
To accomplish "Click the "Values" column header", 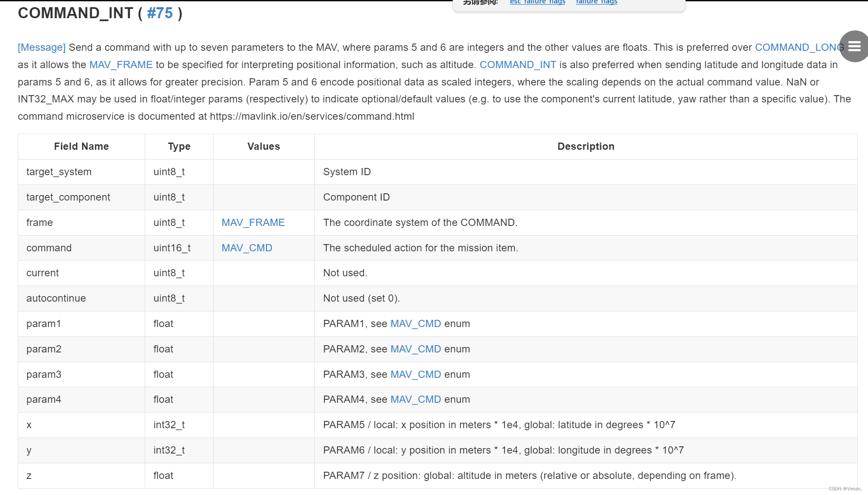I will 264,146.
